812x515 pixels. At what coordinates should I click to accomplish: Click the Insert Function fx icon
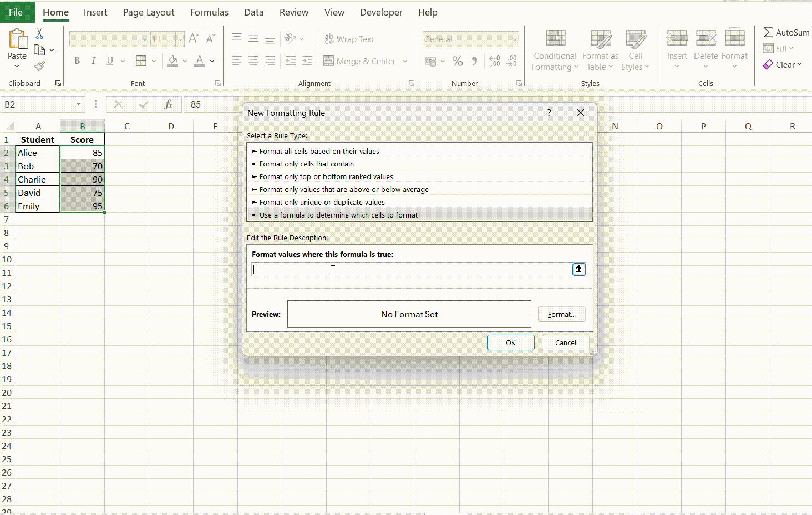click(x=168, y=104)
